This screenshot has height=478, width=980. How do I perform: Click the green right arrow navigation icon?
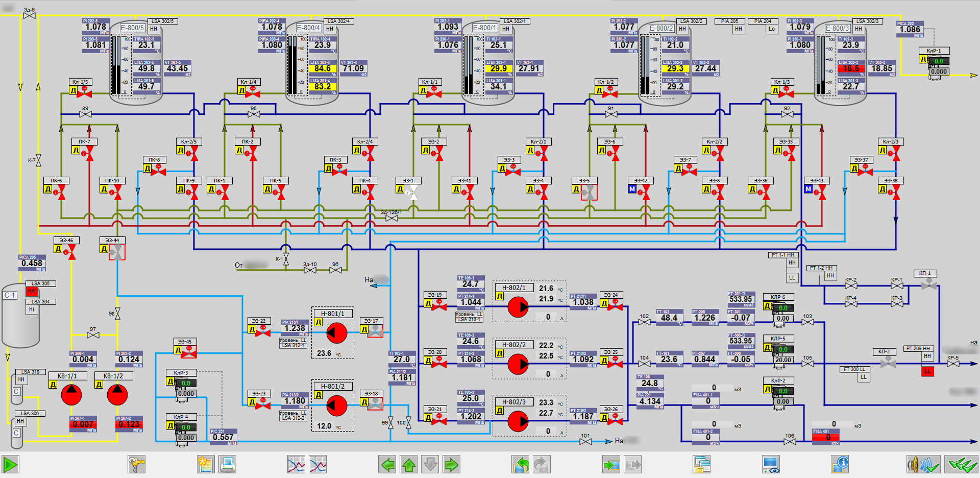tap(452, 465)
